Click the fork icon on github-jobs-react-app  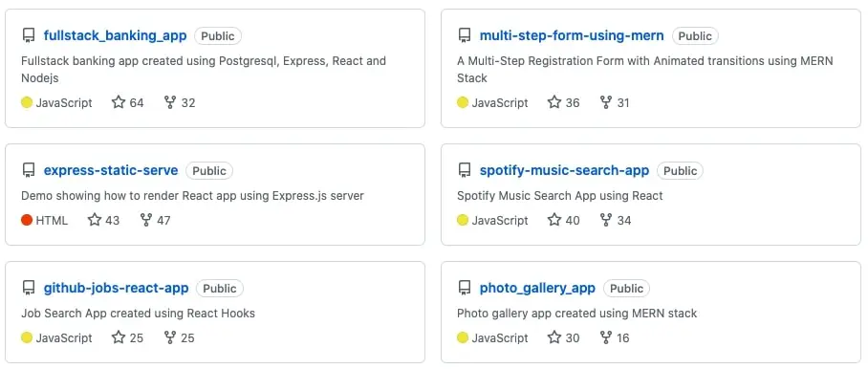click(x=170, y=337)
